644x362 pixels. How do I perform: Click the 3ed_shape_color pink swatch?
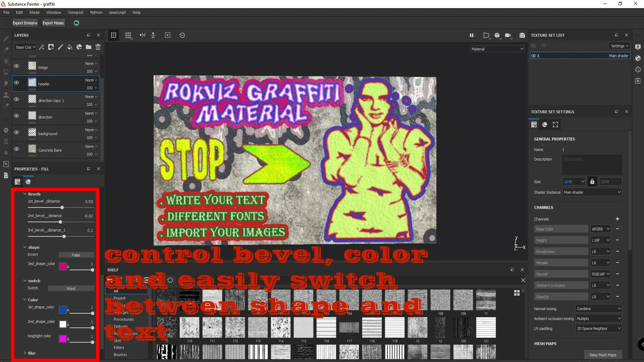click(63, 267)
